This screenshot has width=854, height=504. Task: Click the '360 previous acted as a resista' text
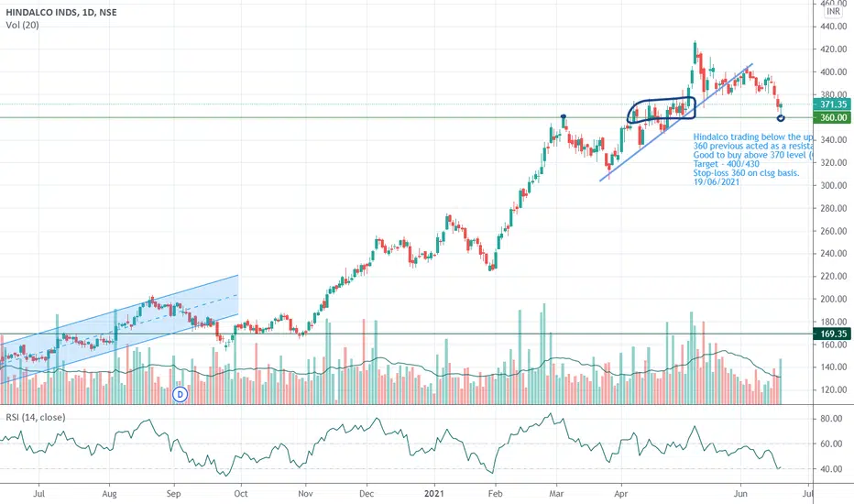(752, 146)
